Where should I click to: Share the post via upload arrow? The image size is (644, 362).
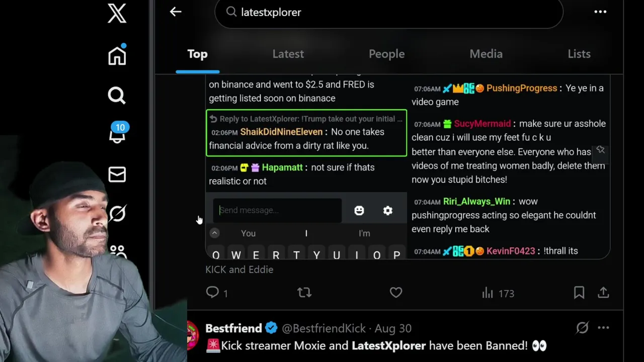coord(603,293)
